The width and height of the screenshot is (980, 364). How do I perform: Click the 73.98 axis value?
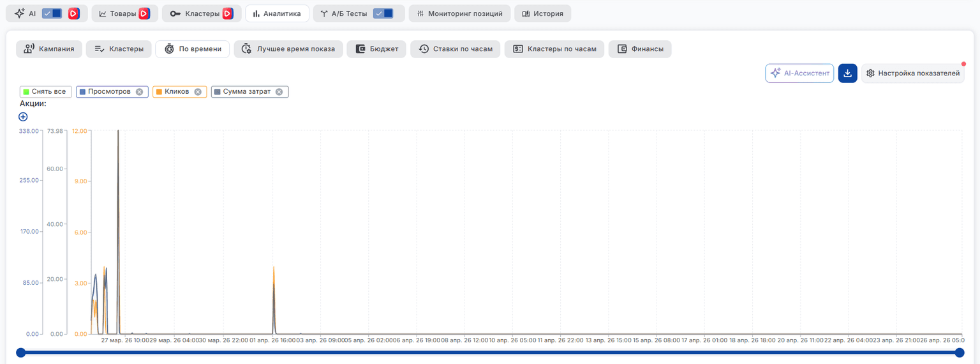click(56, 131)
